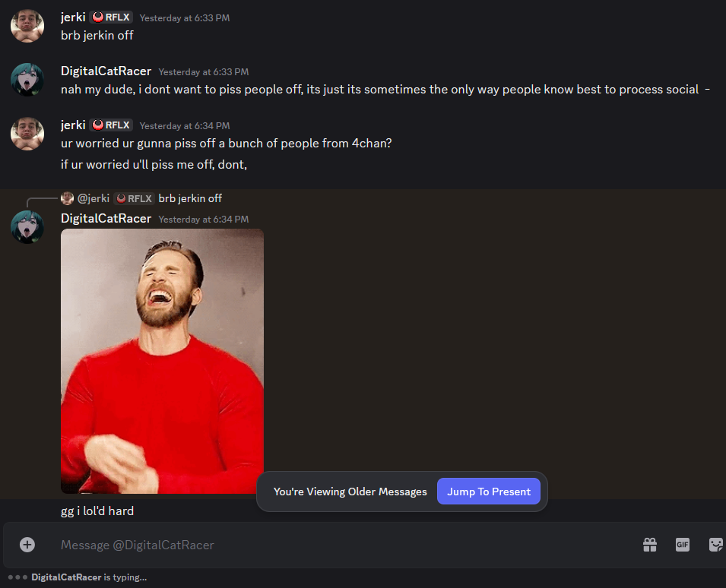
Task: Click jerki's avatar on first message
Action: [x=27, y=26]
